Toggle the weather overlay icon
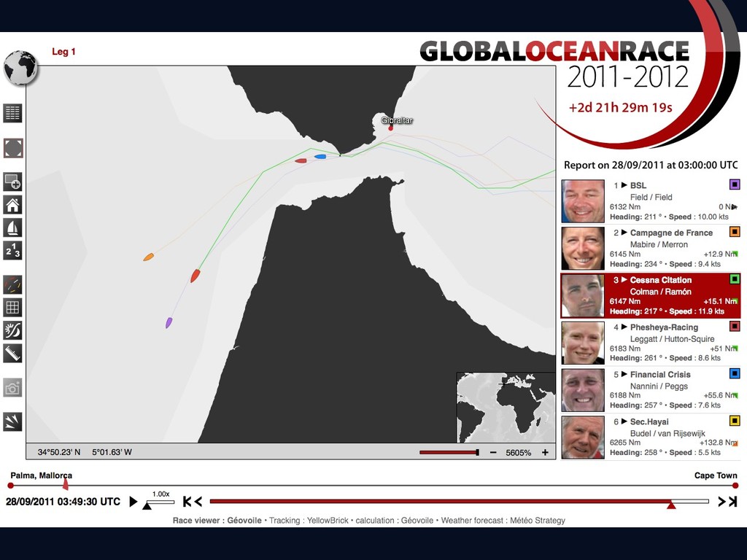This screenshot has height=560, width=747. pyautogui.click(x=13, y=330)
